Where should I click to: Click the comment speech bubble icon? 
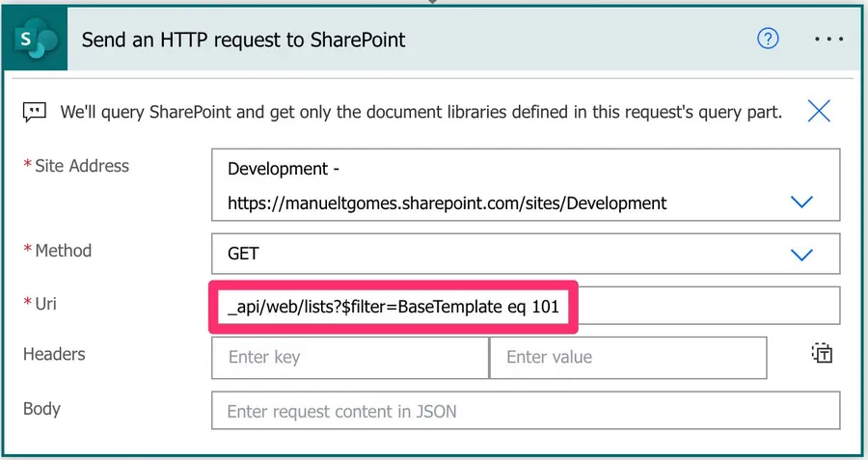click(35, 112)
